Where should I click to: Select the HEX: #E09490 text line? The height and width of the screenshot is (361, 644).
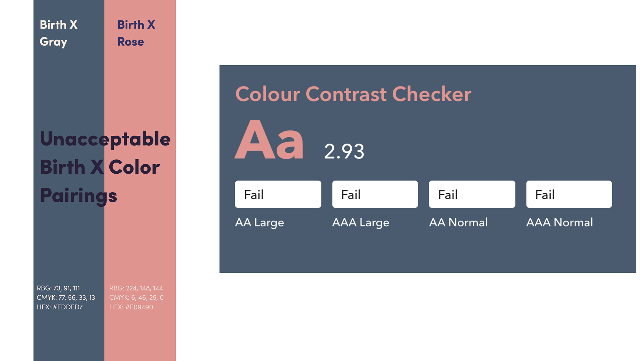[131, 307]
